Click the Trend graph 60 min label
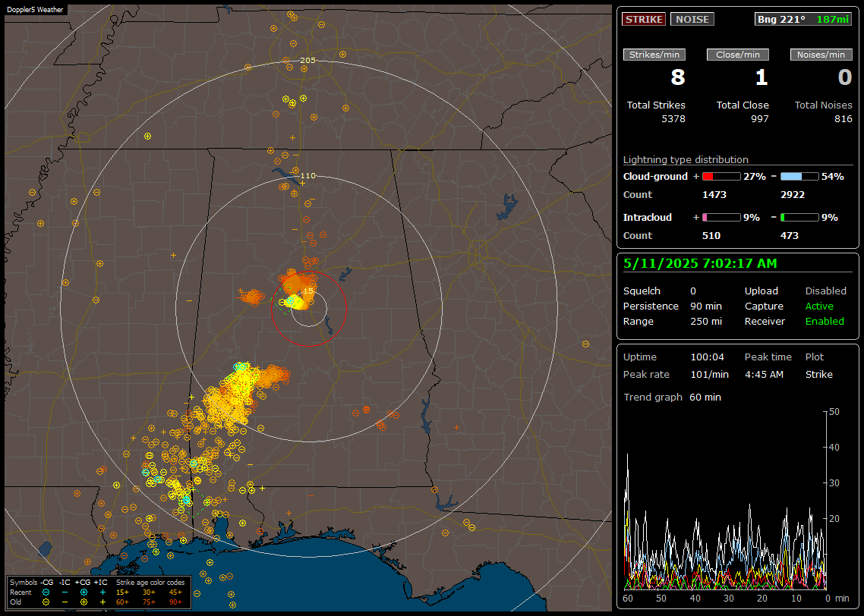The width and height of the screenshot is (864, 616). (672, 398)
